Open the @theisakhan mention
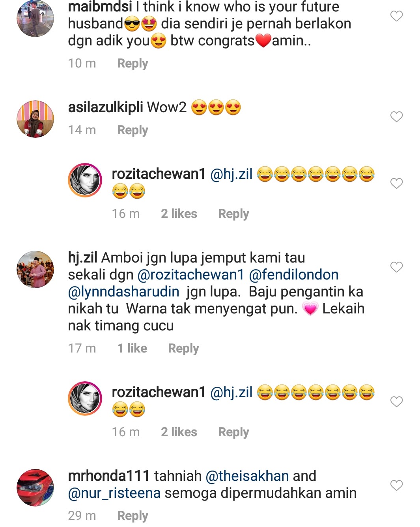Image resolution: width=420 pixels, height=527 pixels. click(x=247, y=476)
